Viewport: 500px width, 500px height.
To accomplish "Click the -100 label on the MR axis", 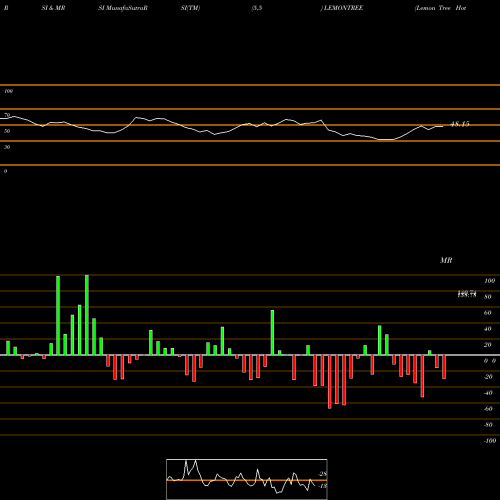I will pyautogui.click(x=490, y=441).
